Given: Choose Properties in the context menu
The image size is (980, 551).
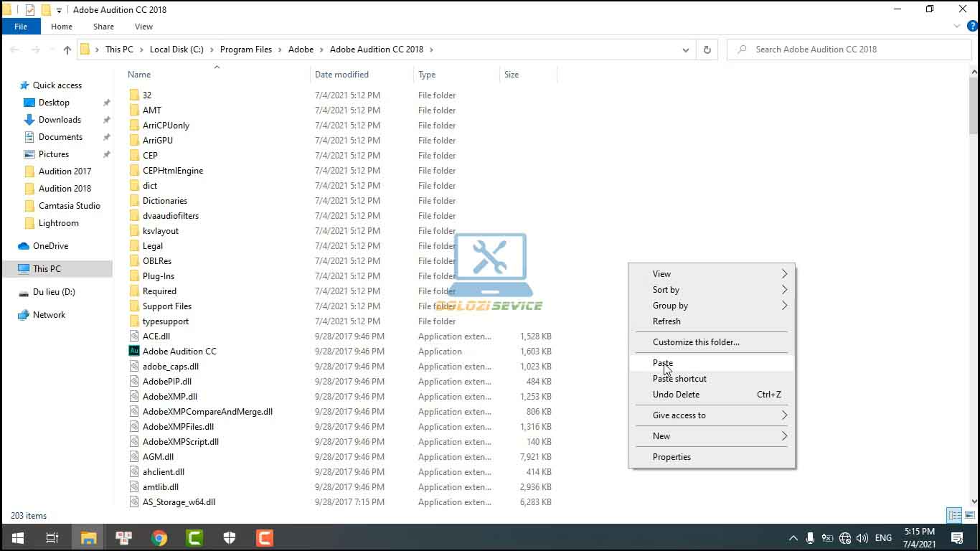Looking at the screenshot, I should tap(672, 457).
